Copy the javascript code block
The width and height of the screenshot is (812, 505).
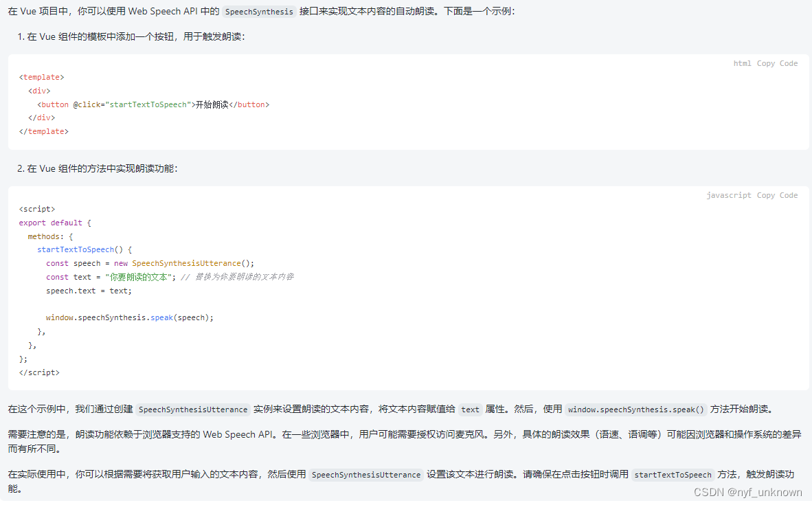tap(777, 195)
